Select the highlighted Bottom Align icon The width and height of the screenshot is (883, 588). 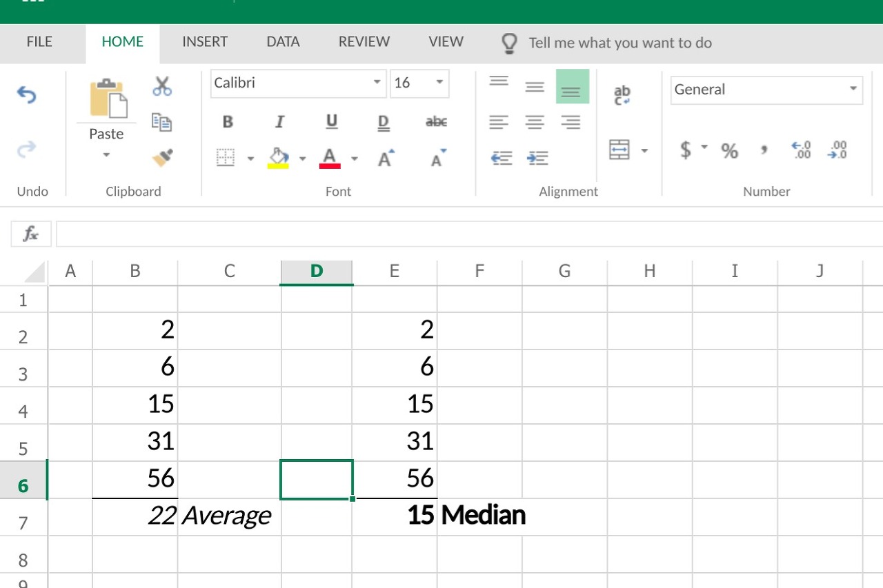click(573, 86)
